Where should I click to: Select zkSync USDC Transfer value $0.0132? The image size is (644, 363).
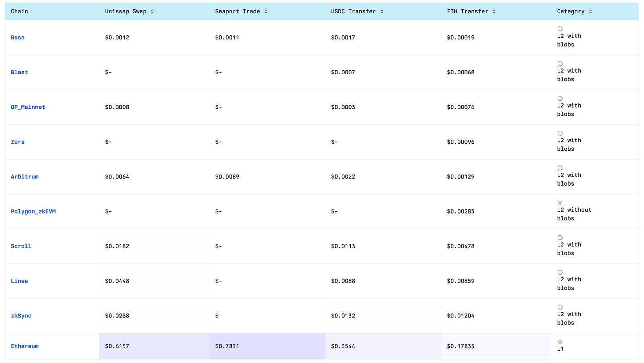[x=343, y=316]
